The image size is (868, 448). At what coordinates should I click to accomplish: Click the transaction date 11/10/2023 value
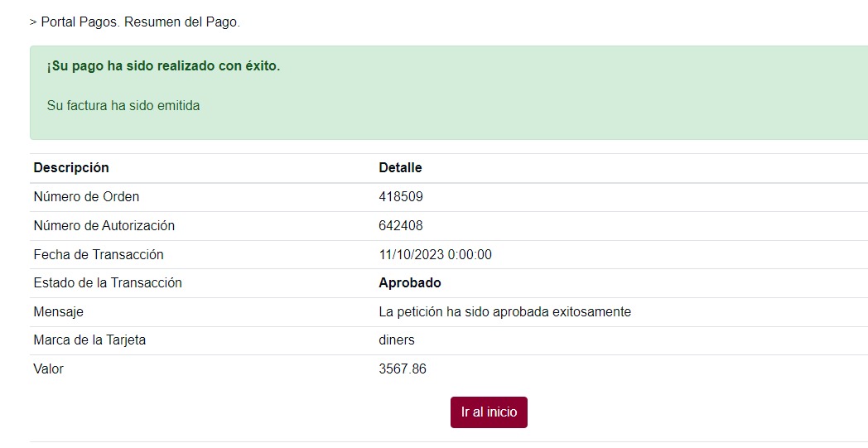435,255
